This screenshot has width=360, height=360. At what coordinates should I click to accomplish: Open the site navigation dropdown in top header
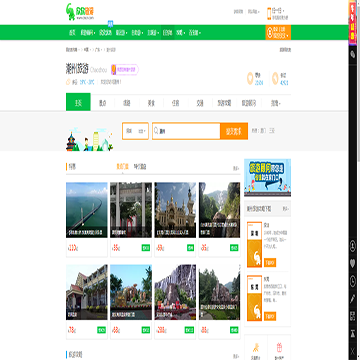253,12
